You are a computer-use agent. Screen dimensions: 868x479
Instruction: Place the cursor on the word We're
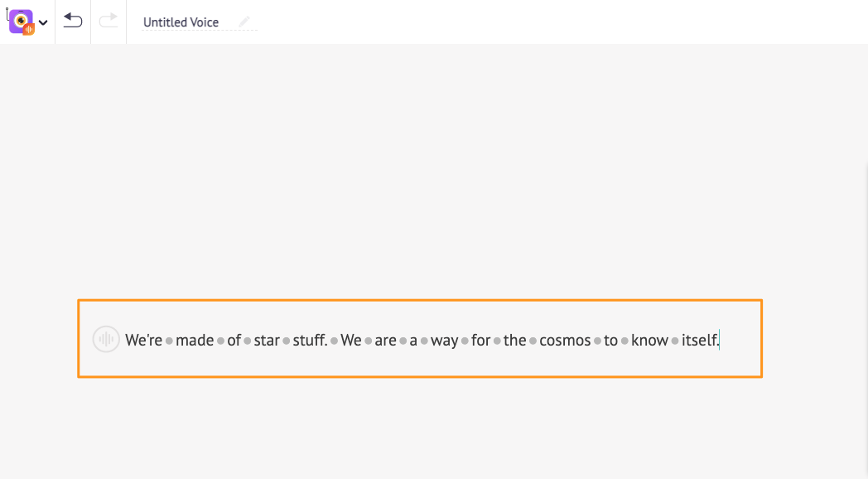(143, 340)
